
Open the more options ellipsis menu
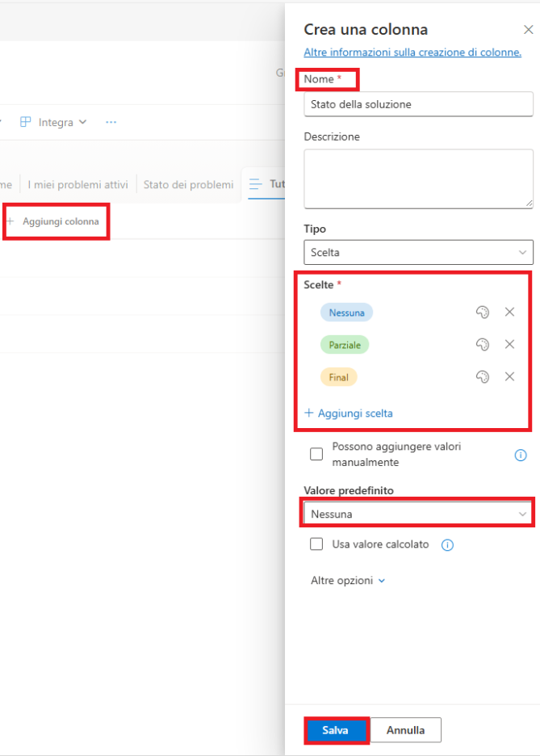point(111,123)
